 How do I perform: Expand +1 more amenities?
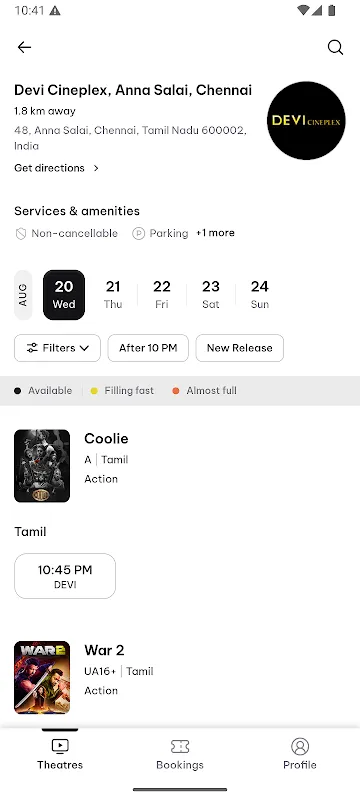215,233
